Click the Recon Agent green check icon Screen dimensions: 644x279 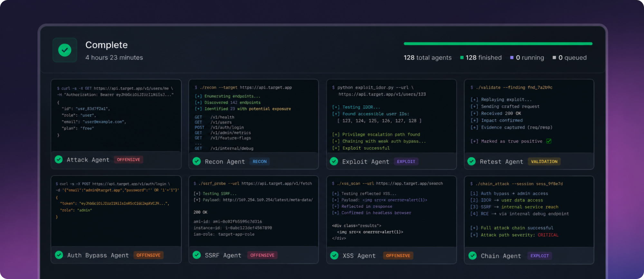(x=196, y=161)
